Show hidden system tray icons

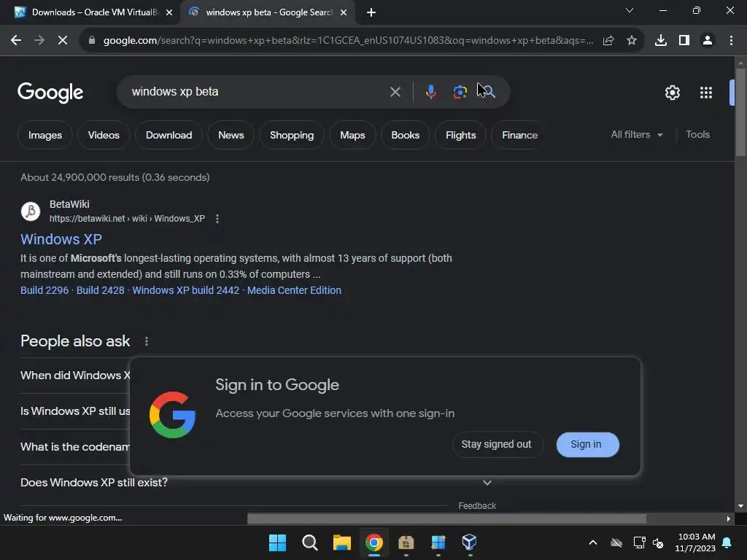592,542
